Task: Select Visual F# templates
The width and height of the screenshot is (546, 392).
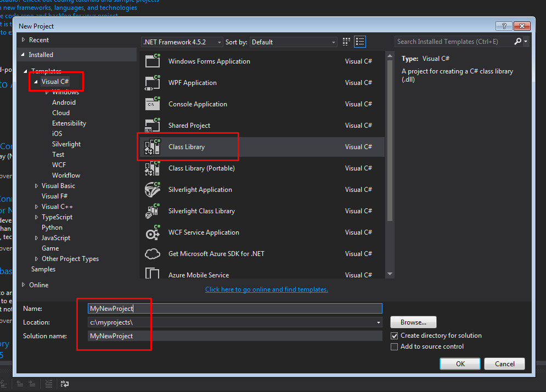Action: coord(54,196)
